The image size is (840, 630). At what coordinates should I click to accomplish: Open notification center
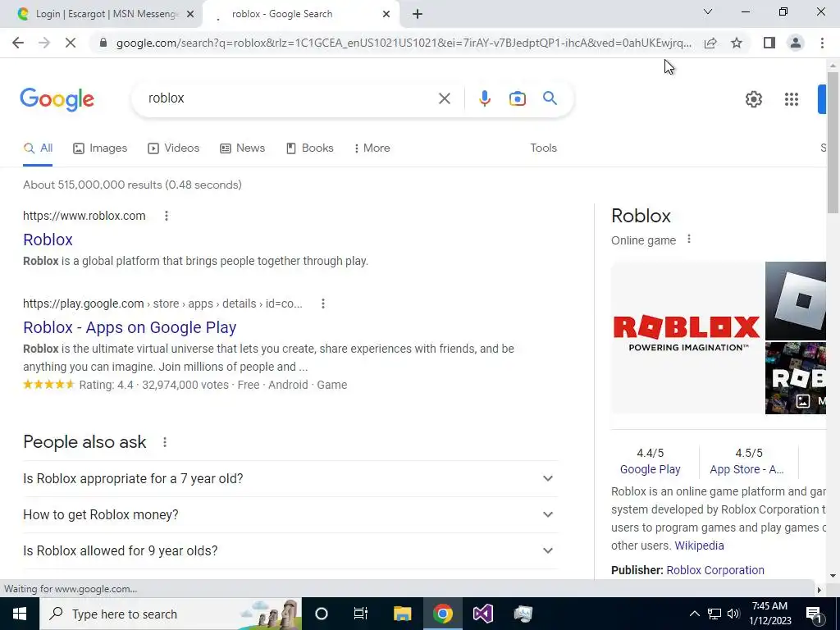(814, 614)
